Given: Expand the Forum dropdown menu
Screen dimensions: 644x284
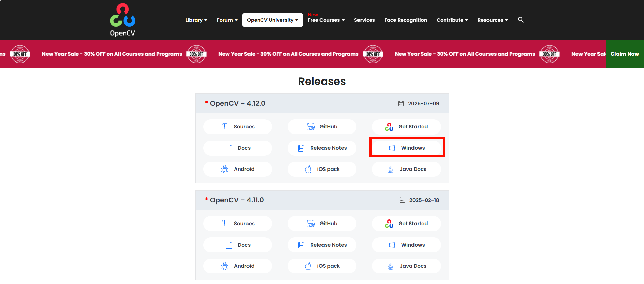Looking at the screenshot, I should [227, 20].
